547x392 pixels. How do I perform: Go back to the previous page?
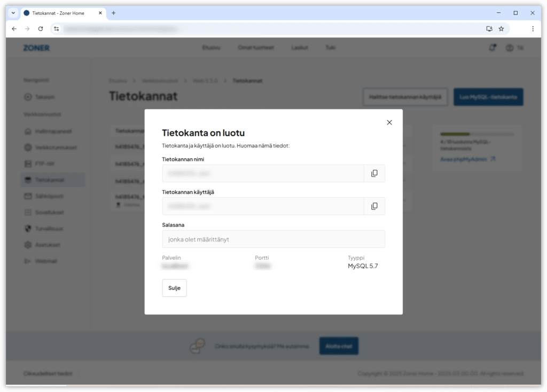[14, 29]
